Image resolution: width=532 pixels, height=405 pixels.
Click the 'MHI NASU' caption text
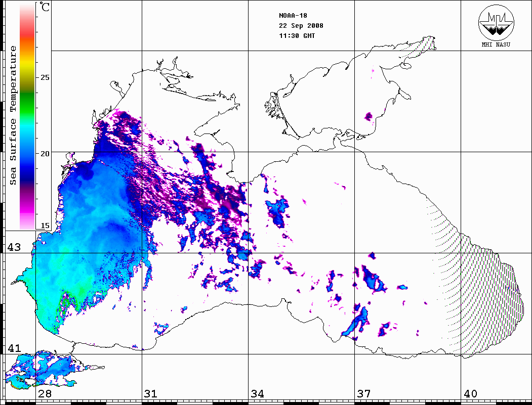coord(496,44)
